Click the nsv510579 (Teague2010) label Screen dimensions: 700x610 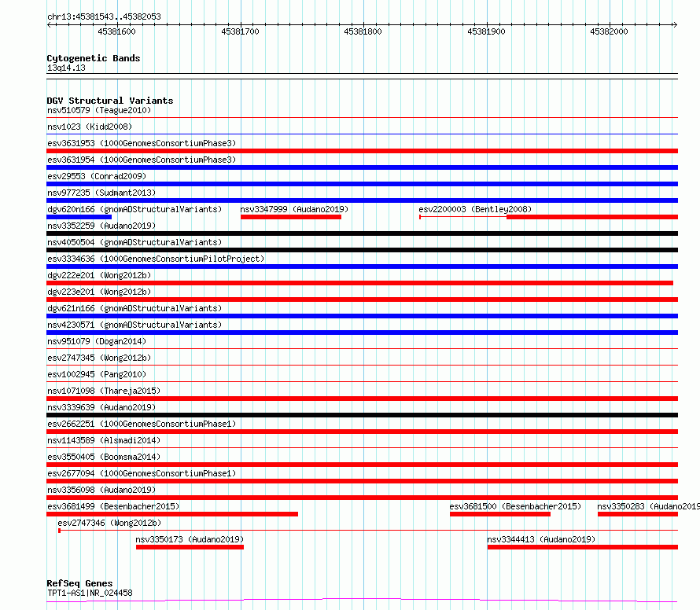(99, 110)
